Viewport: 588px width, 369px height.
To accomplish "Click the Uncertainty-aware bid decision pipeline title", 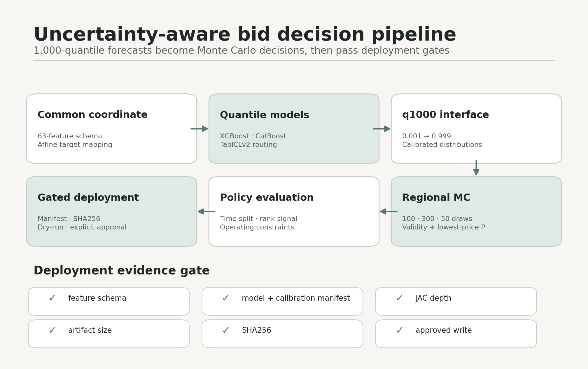I will pyautogui.click(x=245, y=35).
